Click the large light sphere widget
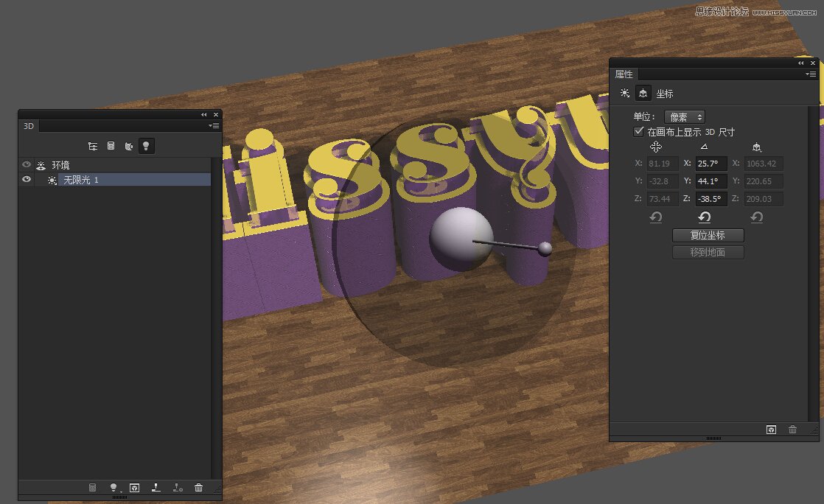The width and height of the screenshot is (824, 504). coord(461,239)
